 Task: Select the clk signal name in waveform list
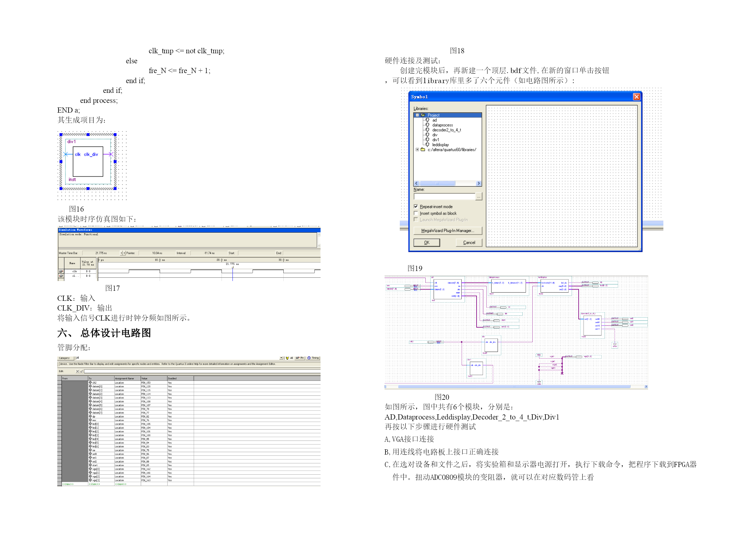pyautogui.click(x=74, y=272)
